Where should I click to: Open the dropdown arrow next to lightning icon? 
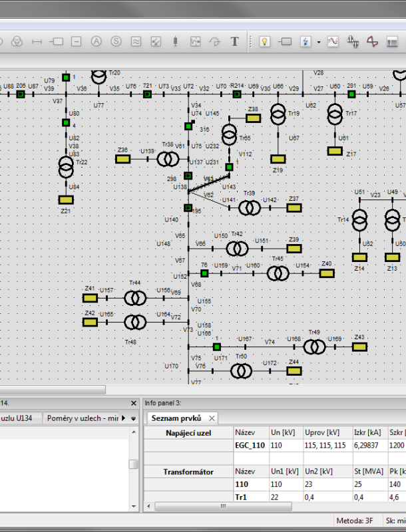click(x=318, y=42)
